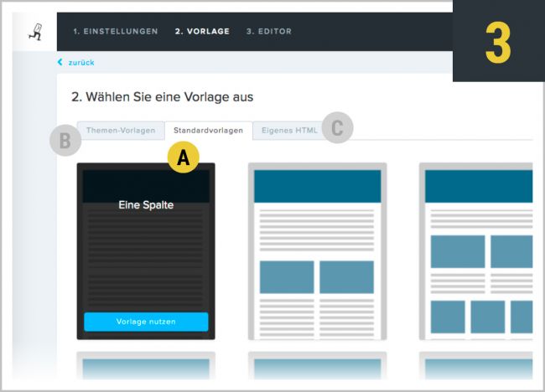Click the heading Wählen Sie eine Vorlage aus
This screenshot has height=392, width=545.
pos(163,97)
